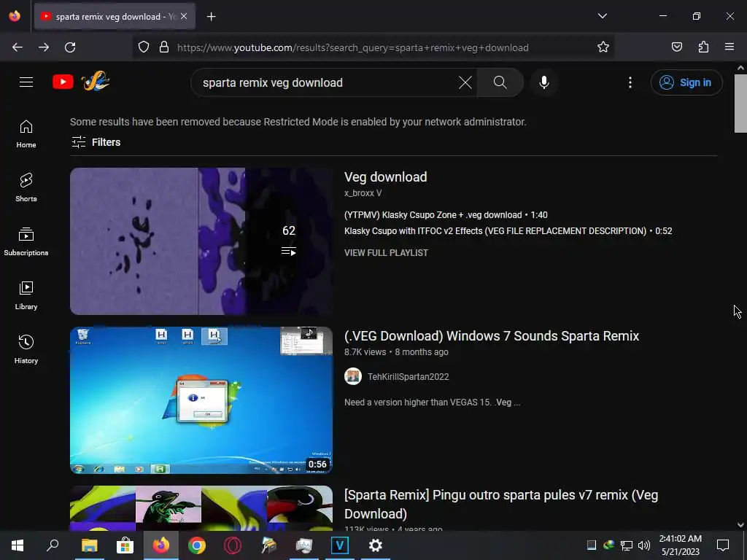
Task: Clear the search box with X
Action: tap(465, 82)
